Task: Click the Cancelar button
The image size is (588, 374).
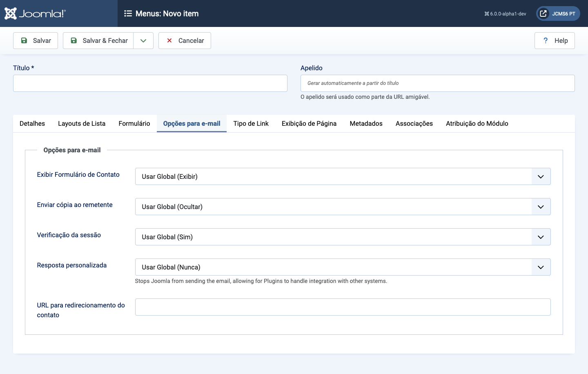Action: tap(185, 40)
